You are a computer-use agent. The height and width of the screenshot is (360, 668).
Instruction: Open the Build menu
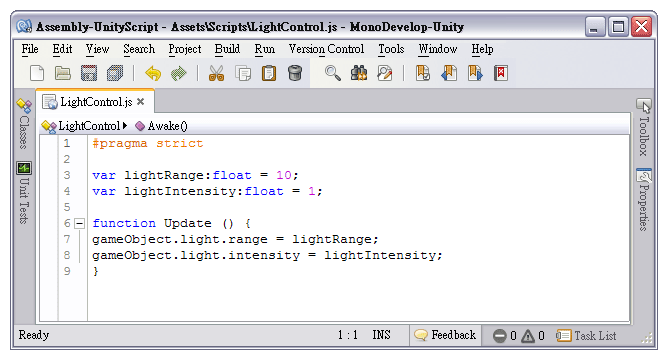tap(227, 49)
